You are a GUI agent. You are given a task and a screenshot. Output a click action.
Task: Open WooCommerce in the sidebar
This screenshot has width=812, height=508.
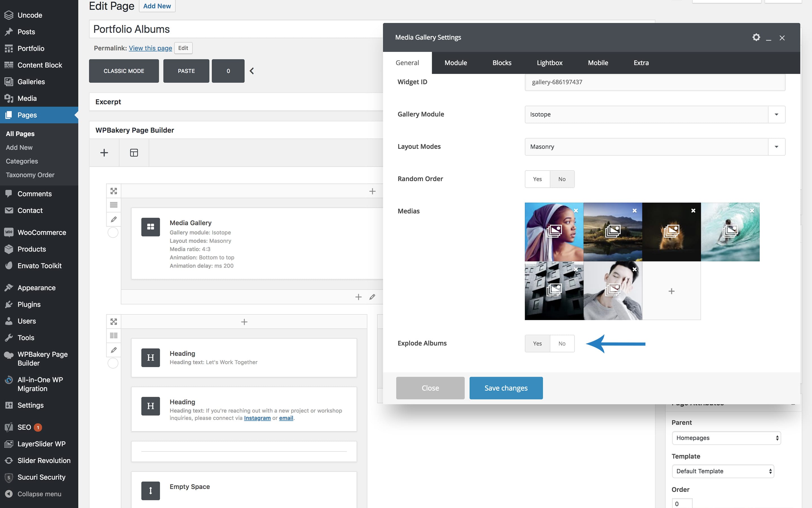(41, 232)
